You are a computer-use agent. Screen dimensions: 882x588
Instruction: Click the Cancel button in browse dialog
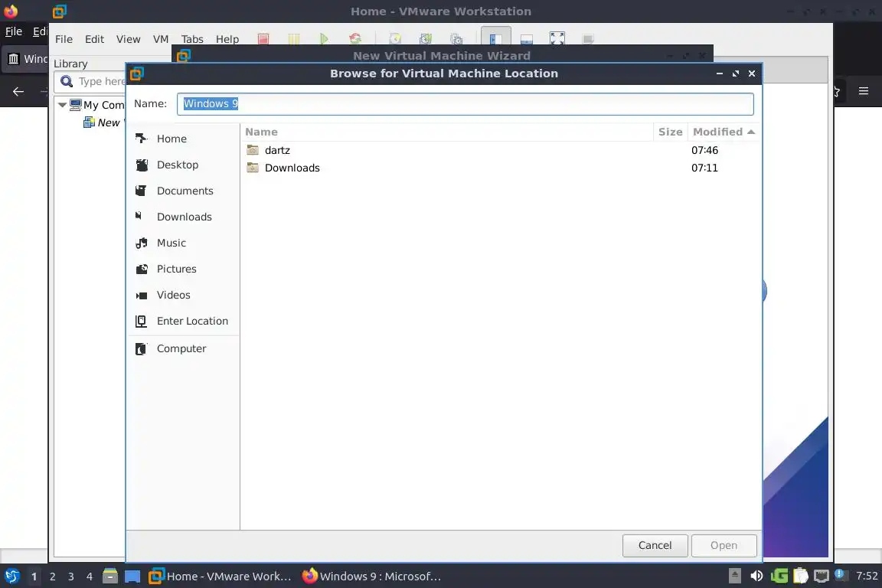click(655, 545)
